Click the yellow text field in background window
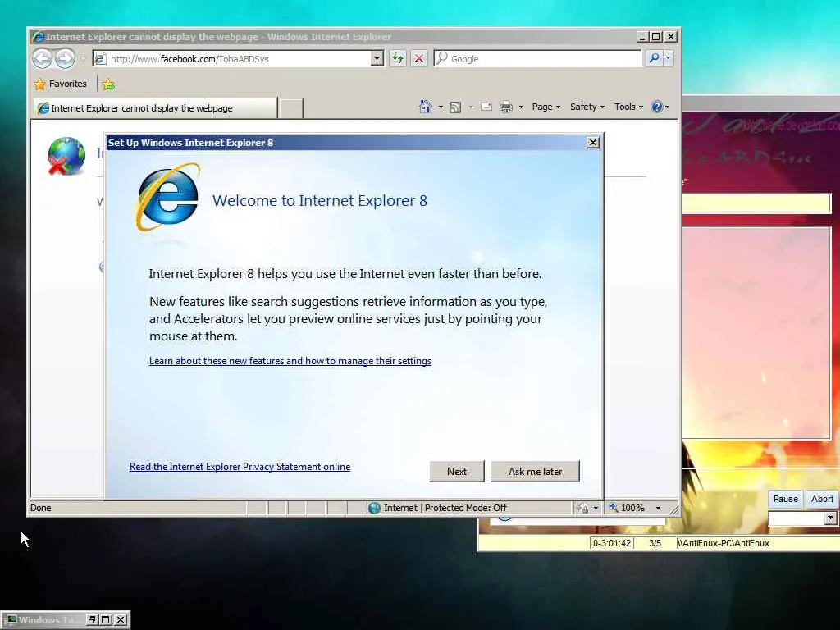840x630 pixels. click(756, 203)
